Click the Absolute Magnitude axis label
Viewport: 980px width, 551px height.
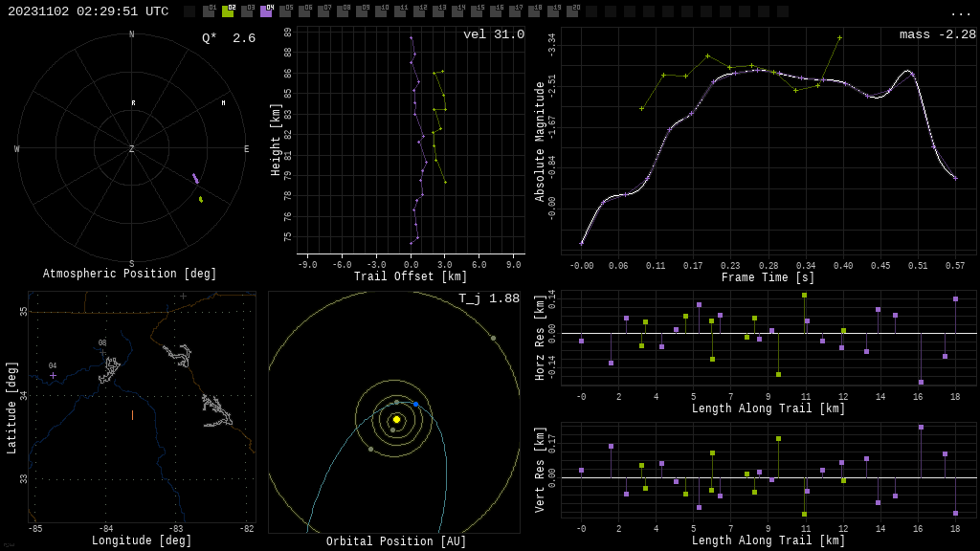pos(540,142)
